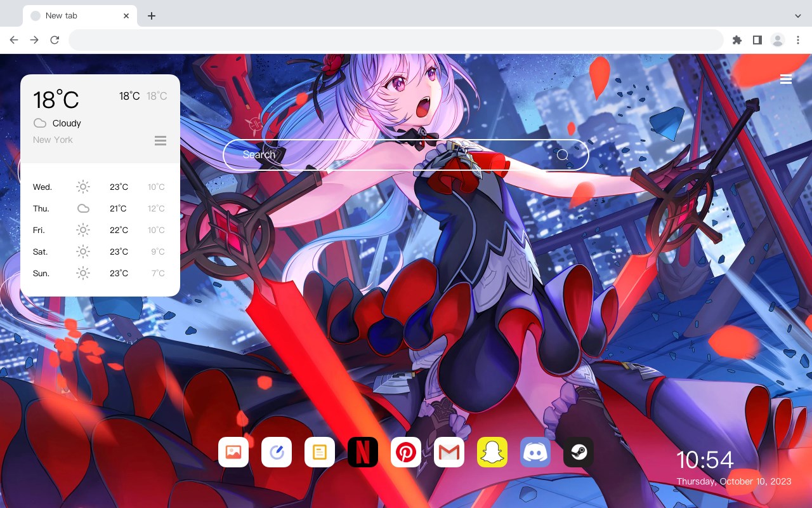
Task: Select the Sat. forecast row label
Action: click(x=41, y=252)
